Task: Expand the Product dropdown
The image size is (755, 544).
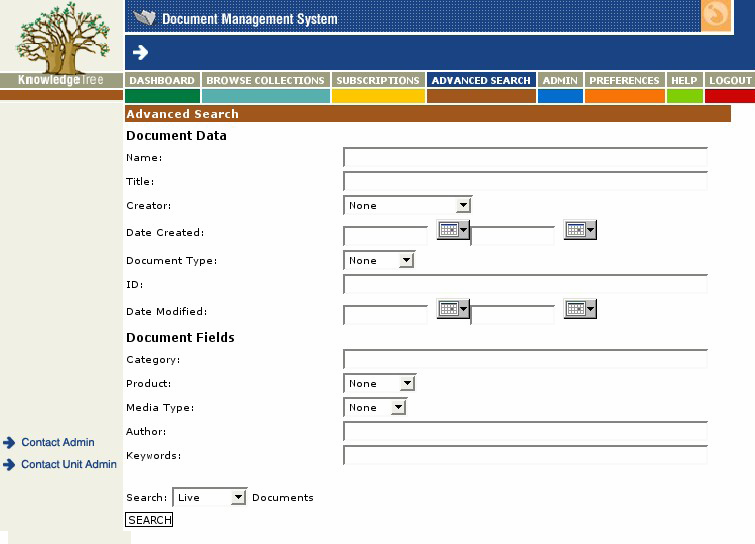Action: click(x=379, y=383)
